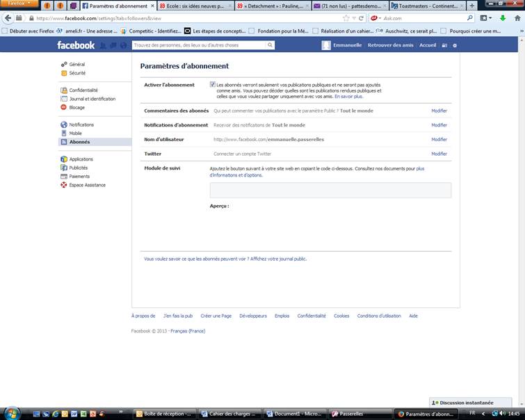
Task: Expand bookmarks toolbar overflow chevron
Action: tap(522, 31)
